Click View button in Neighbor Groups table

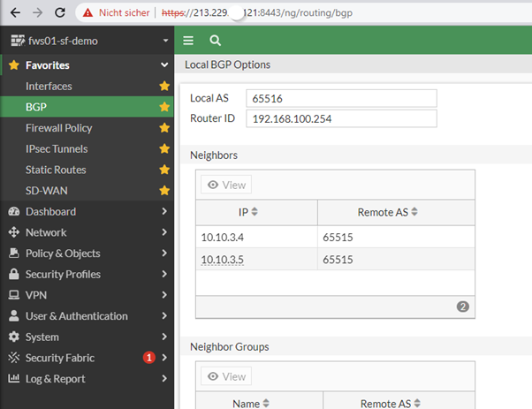tap(226, 376)
